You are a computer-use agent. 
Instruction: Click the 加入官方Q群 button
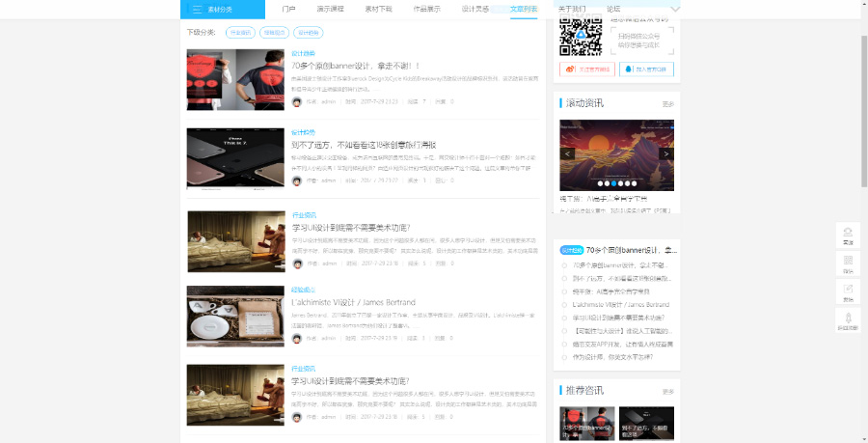(x=646, y=69)
